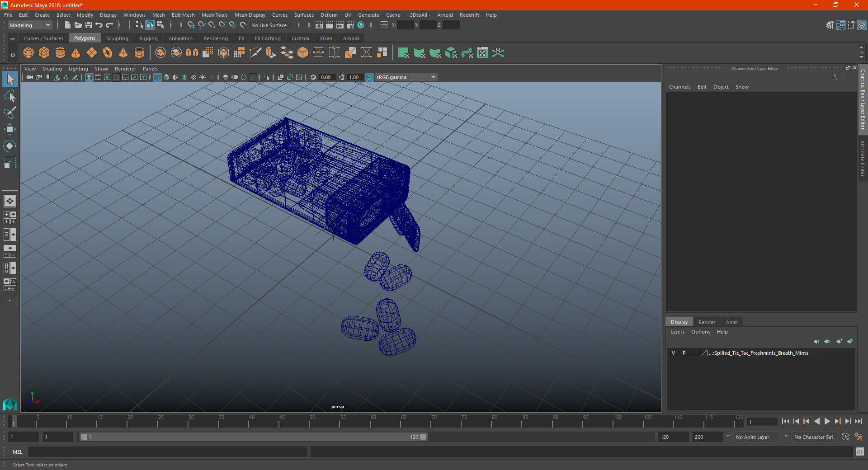Toggle snap to grids
The image size is (868, 470).
point(191,25)
